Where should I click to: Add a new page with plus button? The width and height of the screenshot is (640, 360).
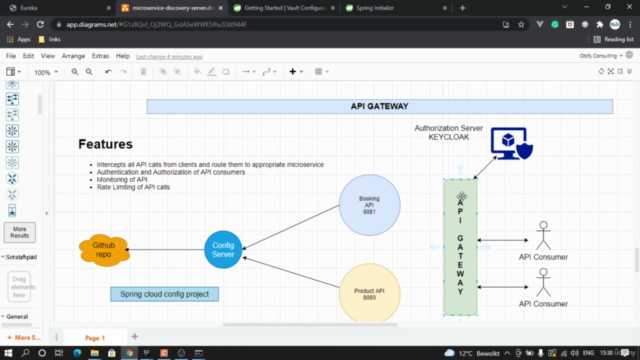[135, 337]
